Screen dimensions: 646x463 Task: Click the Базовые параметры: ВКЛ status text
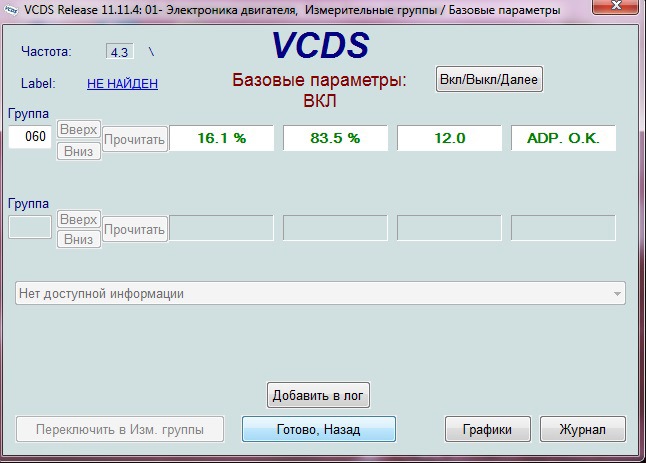click(319, 90)
